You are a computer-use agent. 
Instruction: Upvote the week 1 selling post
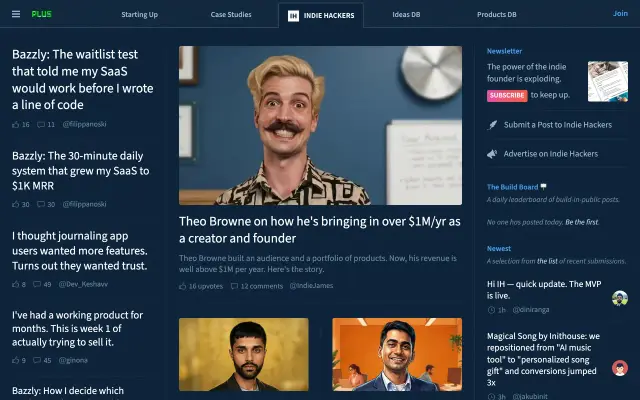[16, 360]
